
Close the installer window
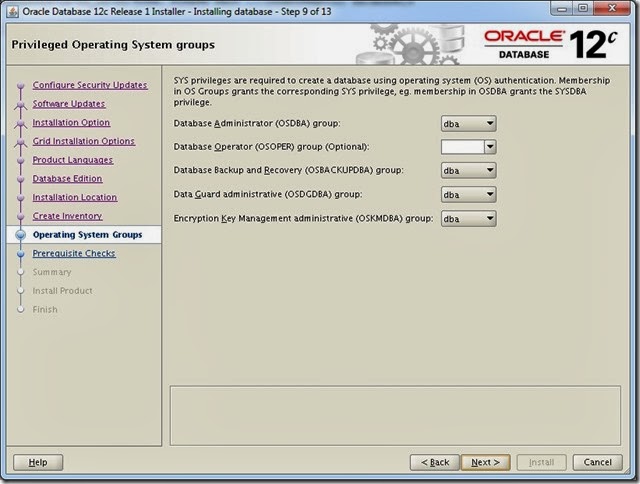pyautogui.click(x=612, y=8)
